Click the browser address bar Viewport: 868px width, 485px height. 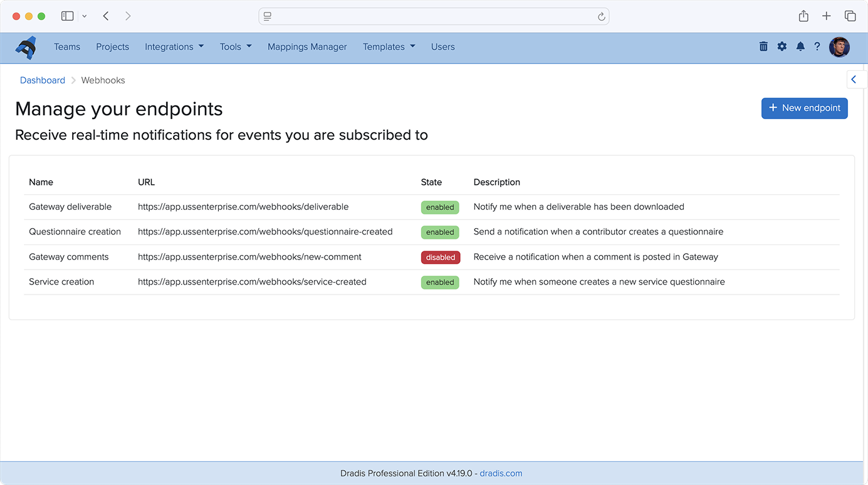(x=432, y=16)
